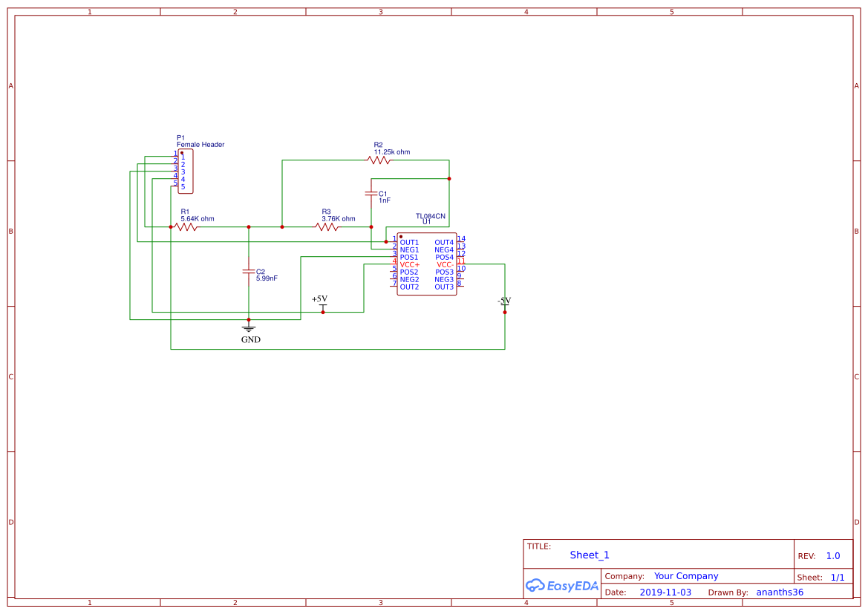This screenshot has height=614, width=868.
Task: Select the R2 11.25k ohm resistor symbol
Action: (x=379, y=160)
